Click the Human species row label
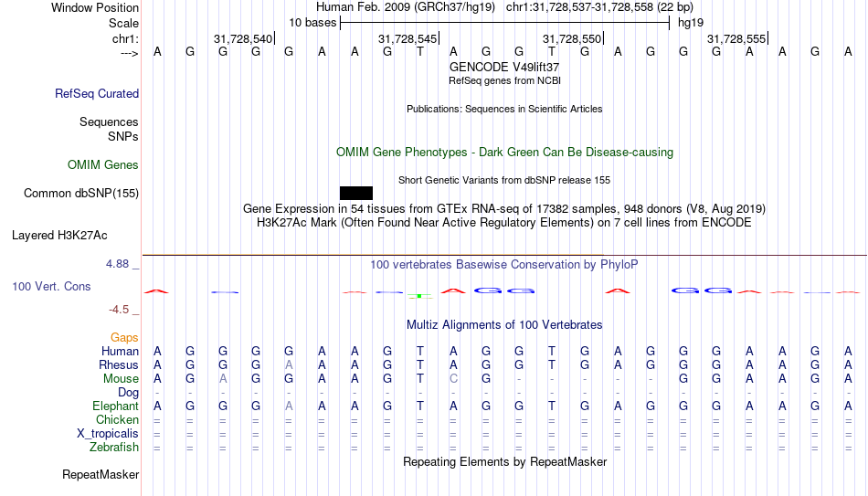Viewport: 868px width, 496px height. (x=120, y=351)
